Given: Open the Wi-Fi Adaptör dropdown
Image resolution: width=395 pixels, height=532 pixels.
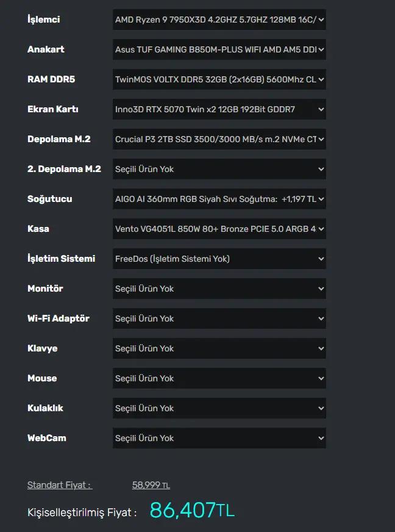Looking at the screenshot, I should (219, 318).
